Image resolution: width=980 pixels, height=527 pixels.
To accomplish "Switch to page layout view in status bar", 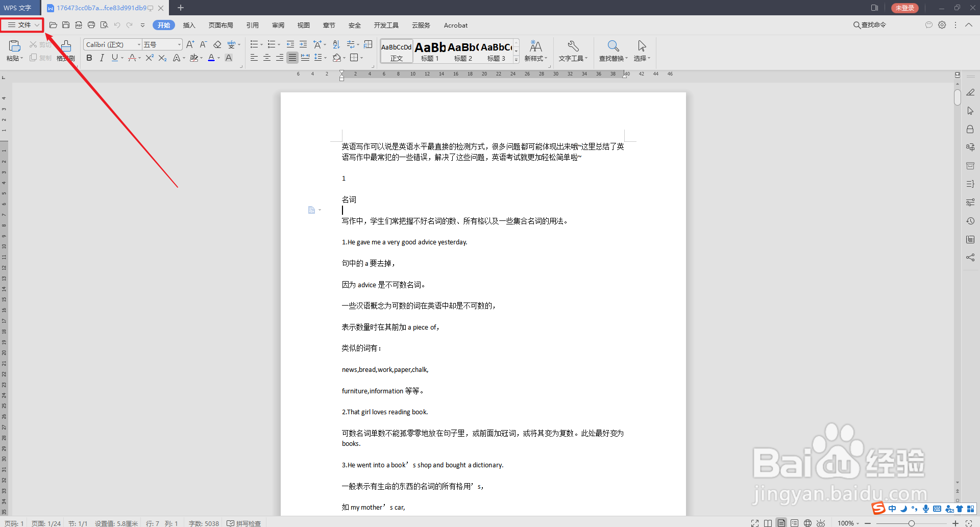I will [781, 523].
